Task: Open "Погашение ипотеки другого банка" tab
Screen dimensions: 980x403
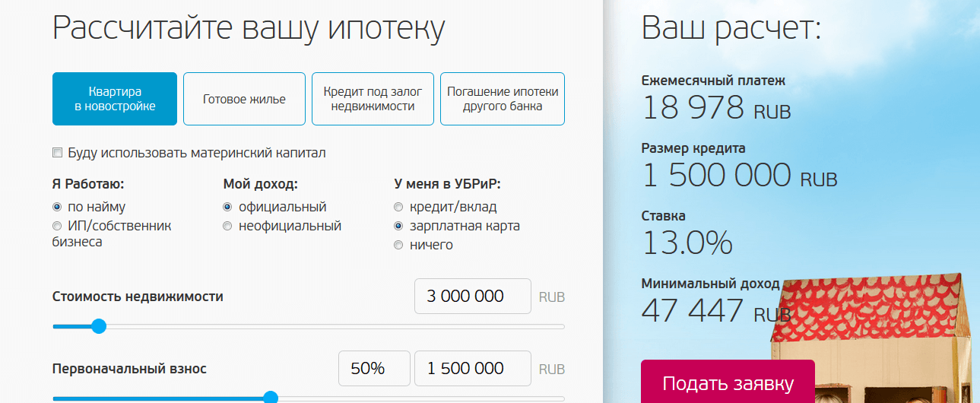Action: coord(503,99)
